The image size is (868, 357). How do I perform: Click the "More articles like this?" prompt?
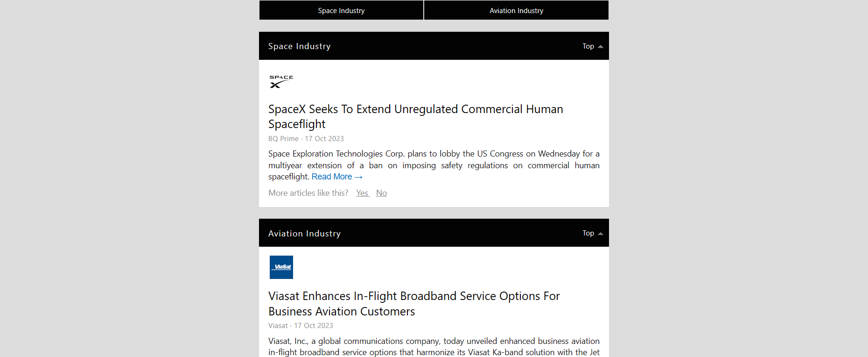(x=308, y=193)
